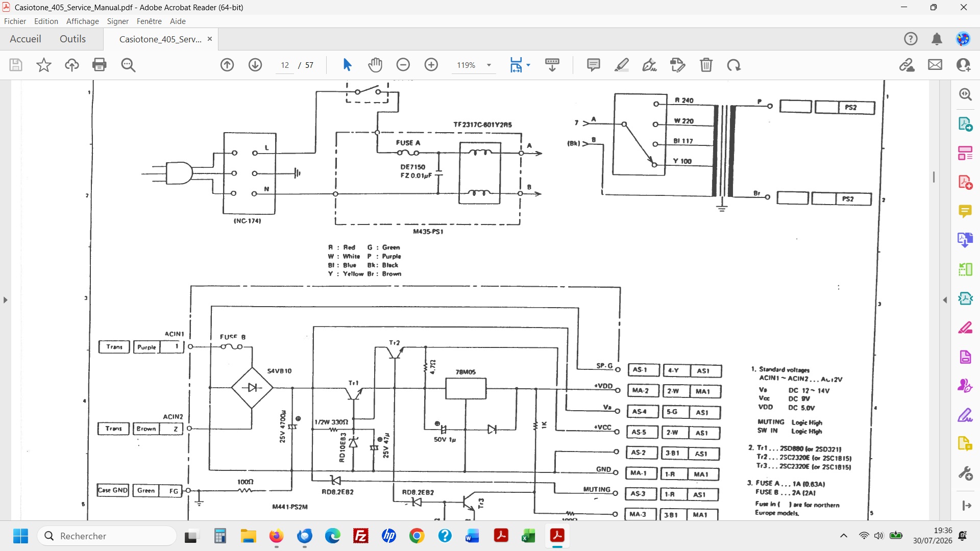Open the More Tools wrench in right pane

(965, 473)
